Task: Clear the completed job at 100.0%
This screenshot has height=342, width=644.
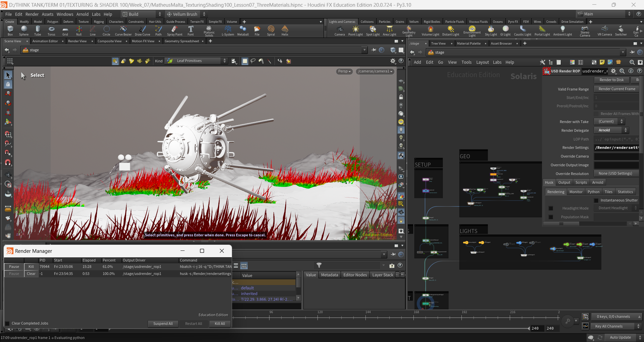Action: pyautogui.click(x=31, y=274)
